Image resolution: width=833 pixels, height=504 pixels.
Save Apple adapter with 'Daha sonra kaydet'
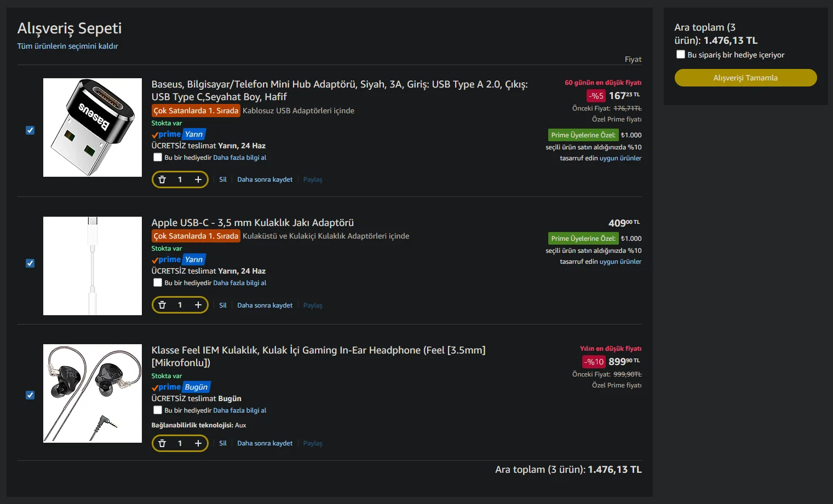coord(265,305)
